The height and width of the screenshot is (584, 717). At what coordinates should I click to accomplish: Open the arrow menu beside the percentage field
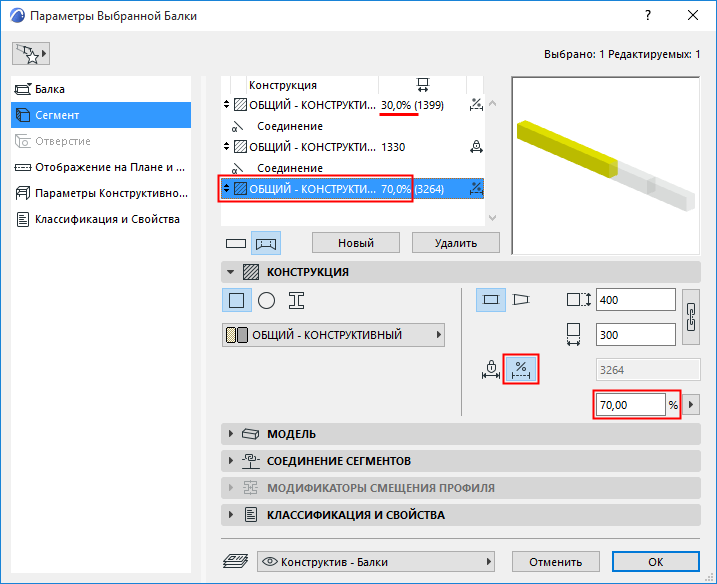(x=691, y=405)
